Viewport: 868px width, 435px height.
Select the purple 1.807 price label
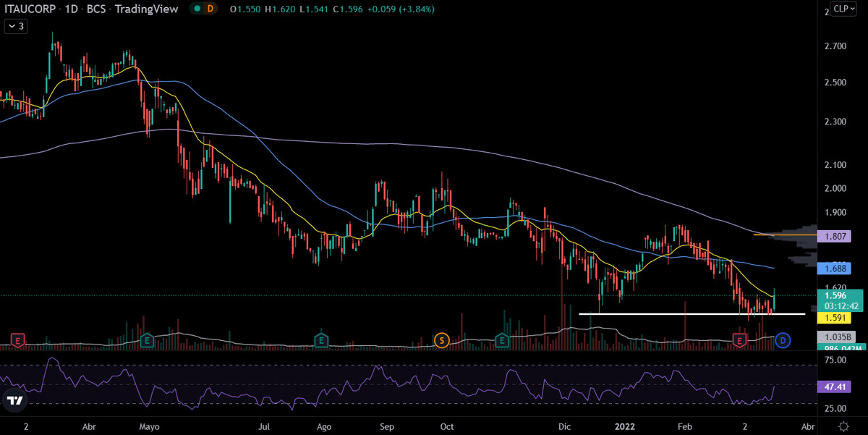point(835,236)
